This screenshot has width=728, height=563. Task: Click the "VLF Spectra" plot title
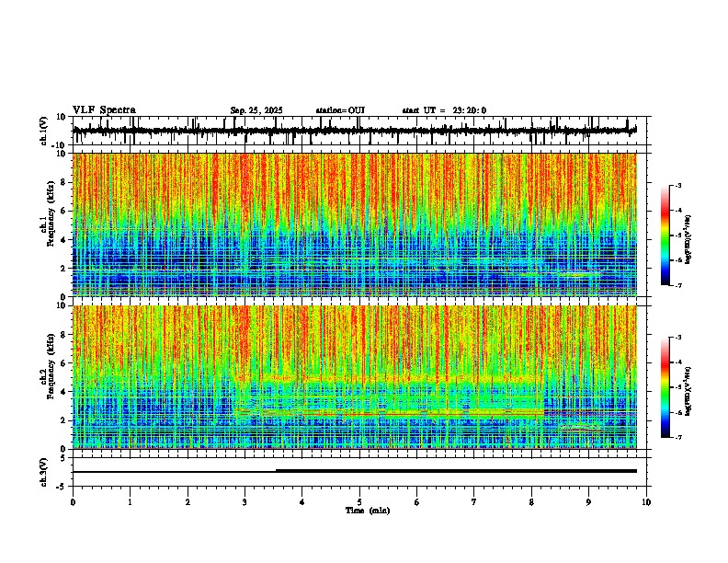point(104,110)
